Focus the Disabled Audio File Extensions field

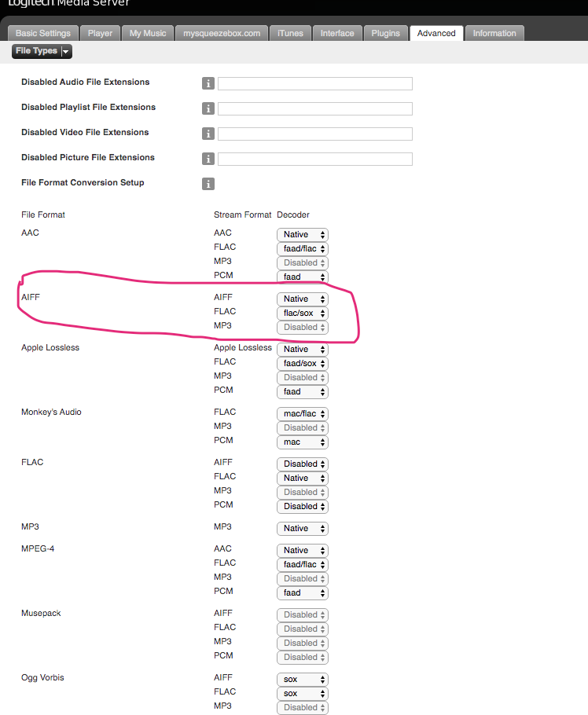314,83
